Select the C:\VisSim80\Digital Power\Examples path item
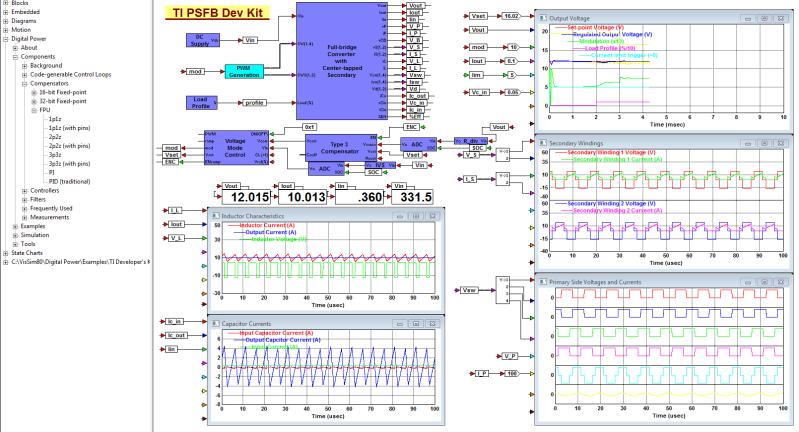 (81, 262)
